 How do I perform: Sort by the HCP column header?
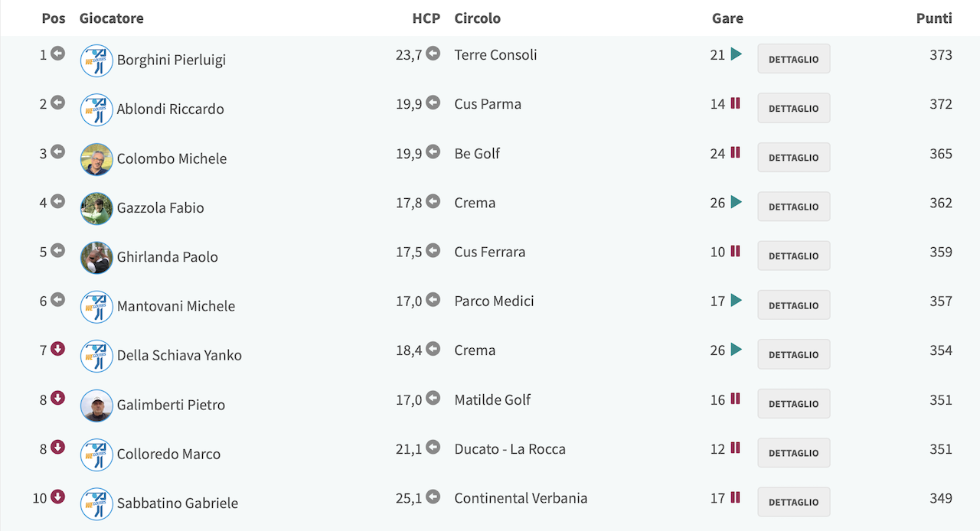pyautogui.click(x=426, y=18)
